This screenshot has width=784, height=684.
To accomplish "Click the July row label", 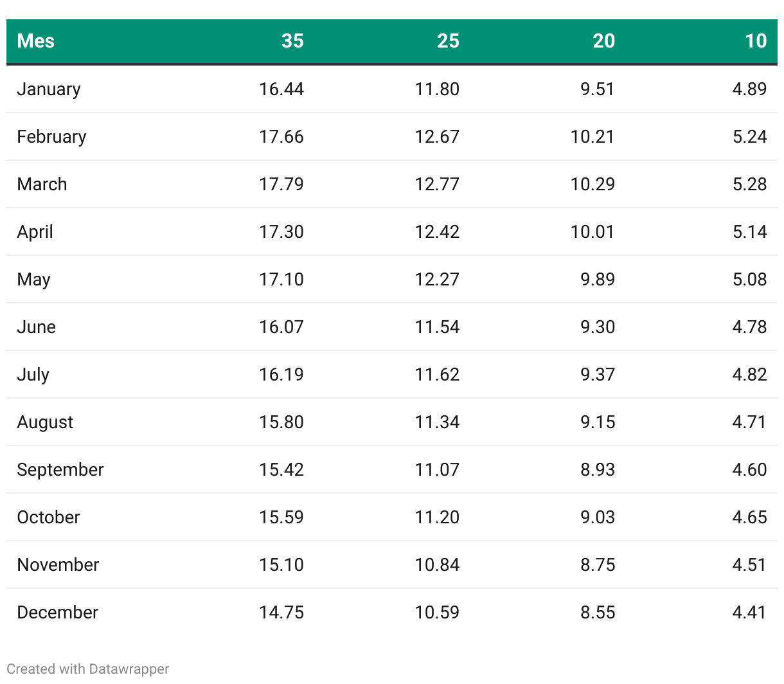I will click(x=33, y=374).
